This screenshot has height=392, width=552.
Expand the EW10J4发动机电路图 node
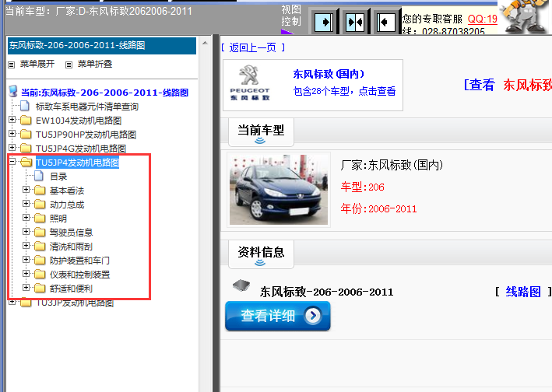pyautogui.click(x=12, y=120)
